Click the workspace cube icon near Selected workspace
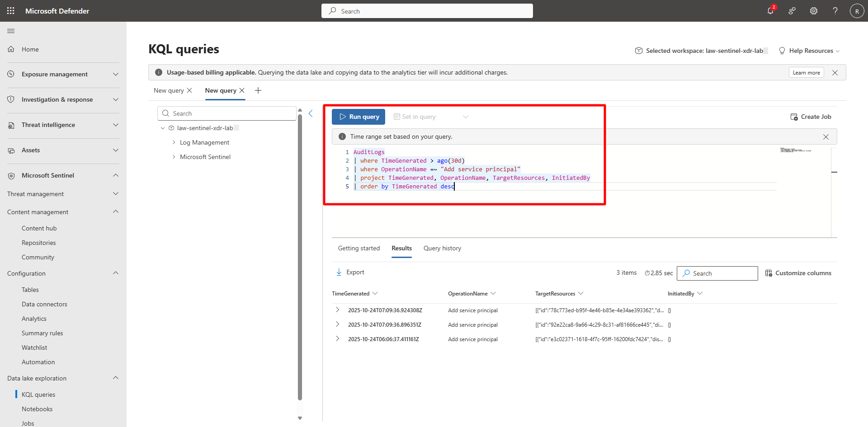868x427 pixels. pyautogui.click(x=639, y=51)
